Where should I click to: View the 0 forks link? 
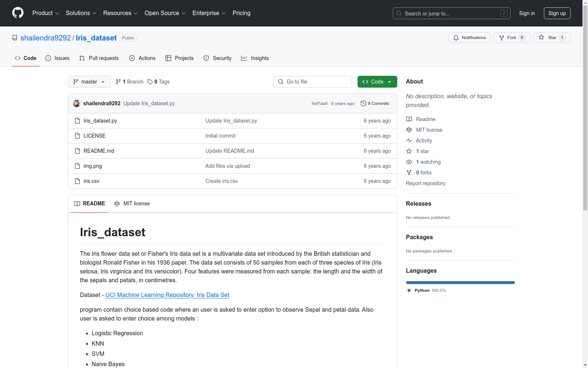pyautogui.click(x=419, y=173)
